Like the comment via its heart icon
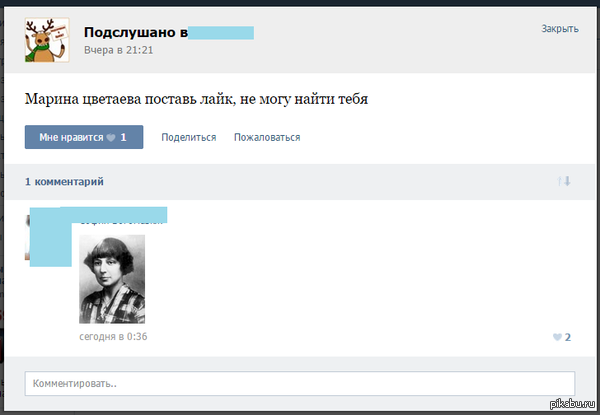Image resolution: width=600 pixels, height=415 pixels. [x=557, y=337]
